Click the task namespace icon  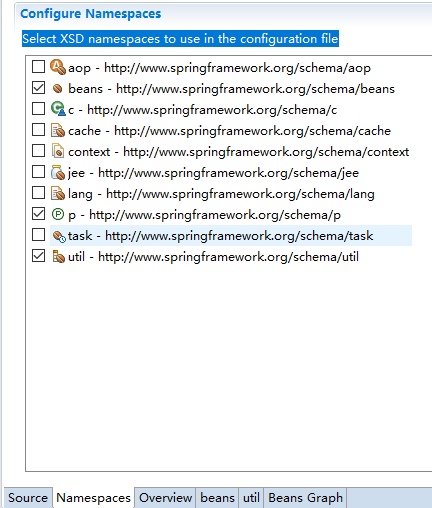[x=59, y=236]
